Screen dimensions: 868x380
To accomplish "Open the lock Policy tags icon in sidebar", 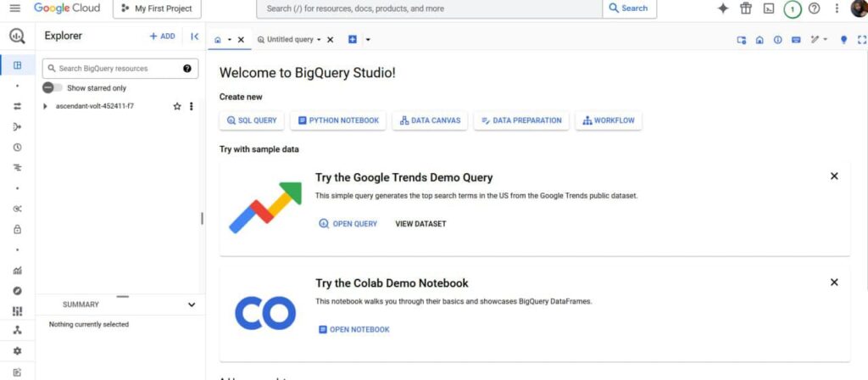I will tap(17, 229).
